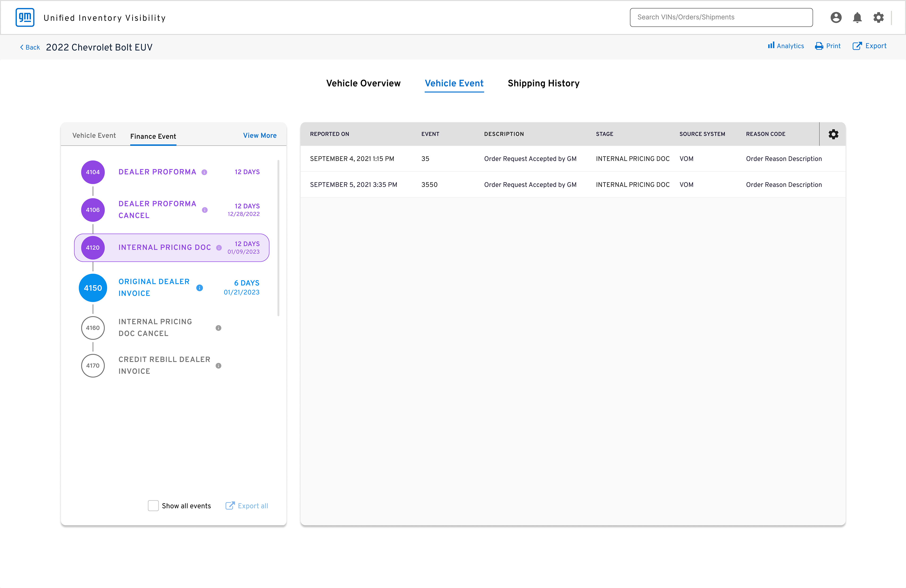The height and width of the screenshot is (588, 906).
Task: Switch to the Shipping History tab
Action: click(x=543, y=83)
